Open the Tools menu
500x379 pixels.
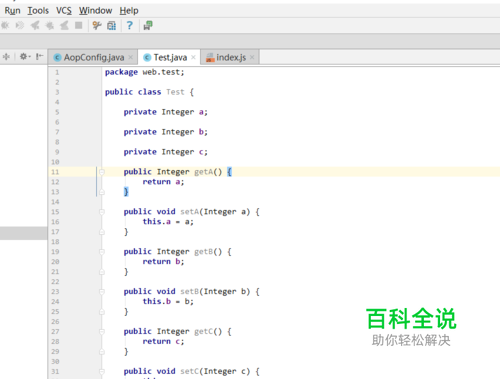click(38, 11)
